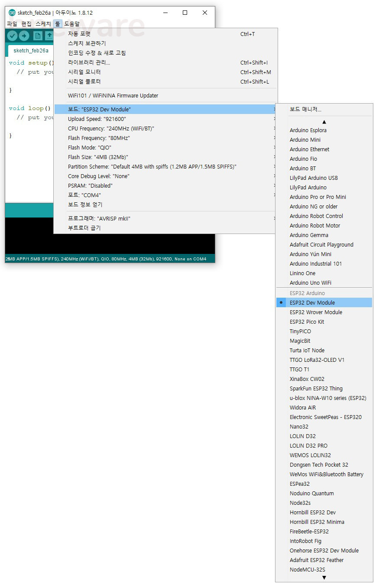Open the 파일 menu
The width and height of the screenshot is (379, 588).
(x=12, y=24)
